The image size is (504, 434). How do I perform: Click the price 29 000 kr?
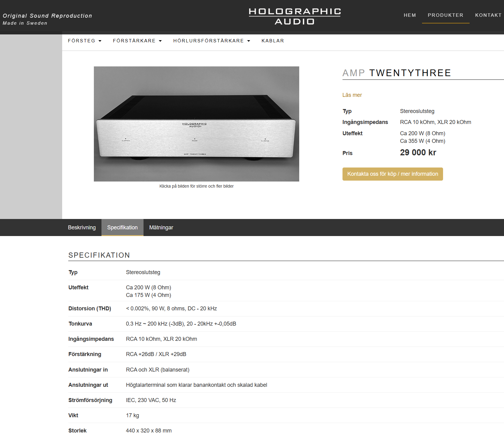tap(418, 153)
